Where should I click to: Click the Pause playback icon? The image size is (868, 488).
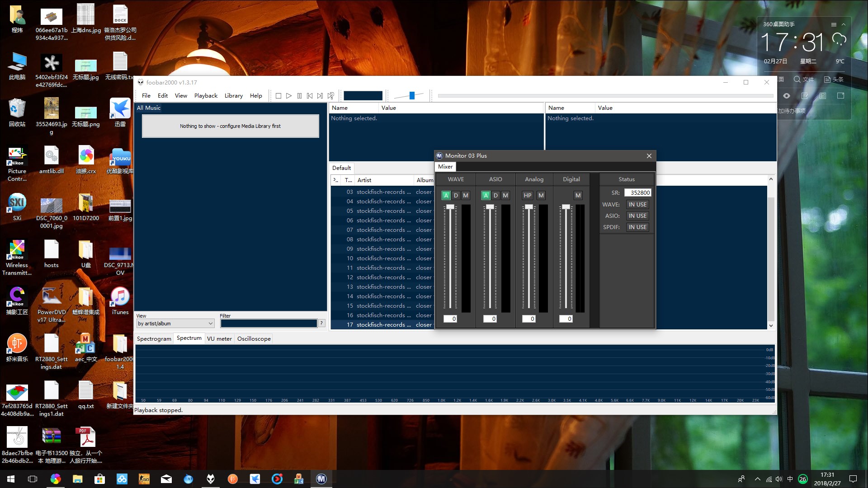pos(299,96)
